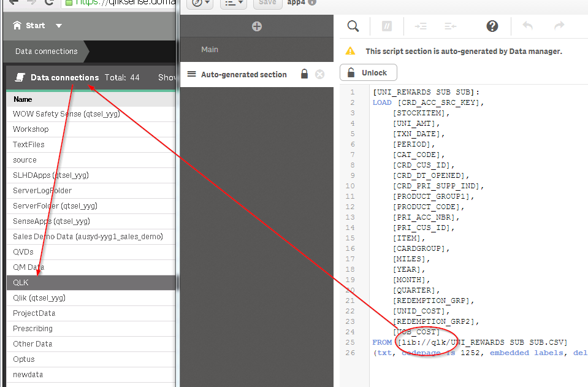Select the Optus connection

[91, 359]
